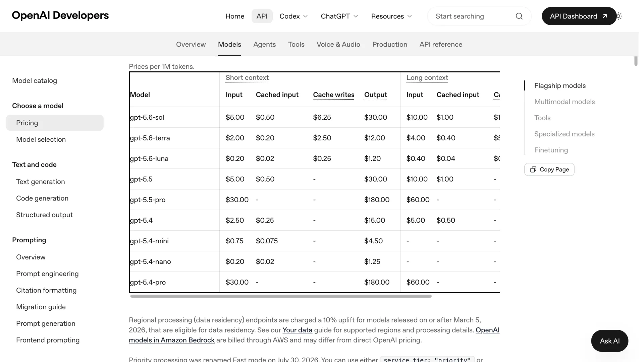Switch to the Production tab
The image size is (644, 362).
390,44
